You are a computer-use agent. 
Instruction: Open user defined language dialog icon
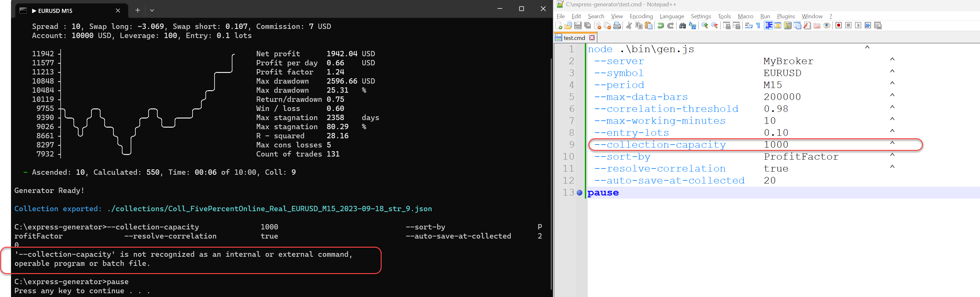point(778,25)
